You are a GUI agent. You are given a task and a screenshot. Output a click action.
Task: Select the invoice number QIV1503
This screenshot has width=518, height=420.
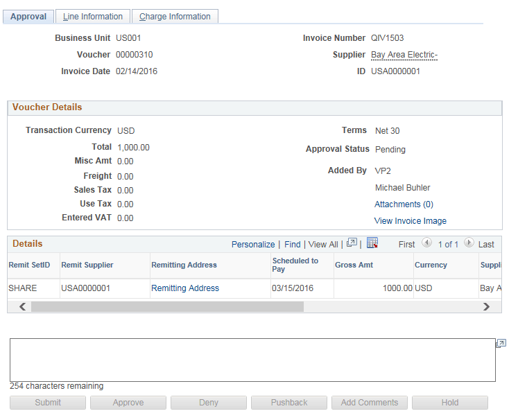[387, 38]
